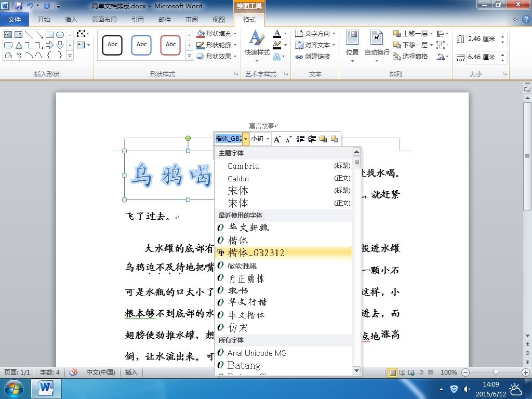Apply the black outline Abc shape style
The width and height of the screenshot is (532, 399).
(112, 45)
